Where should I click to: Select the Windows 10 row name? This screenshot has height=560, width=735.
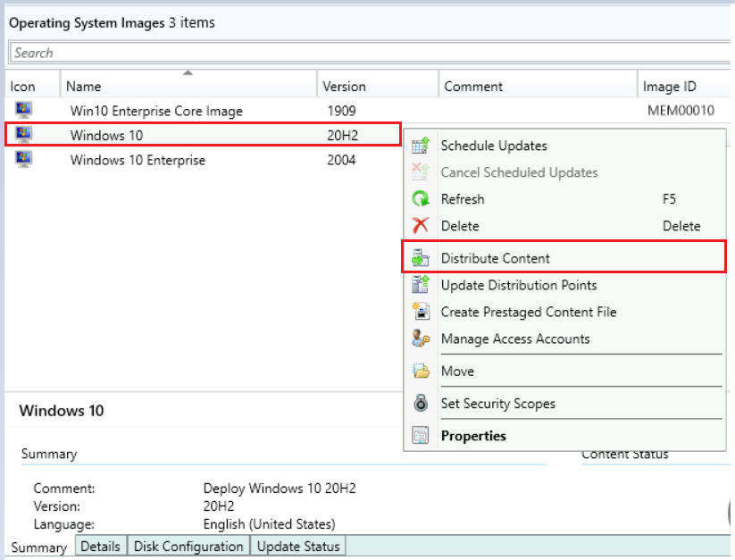coord(106,135)
